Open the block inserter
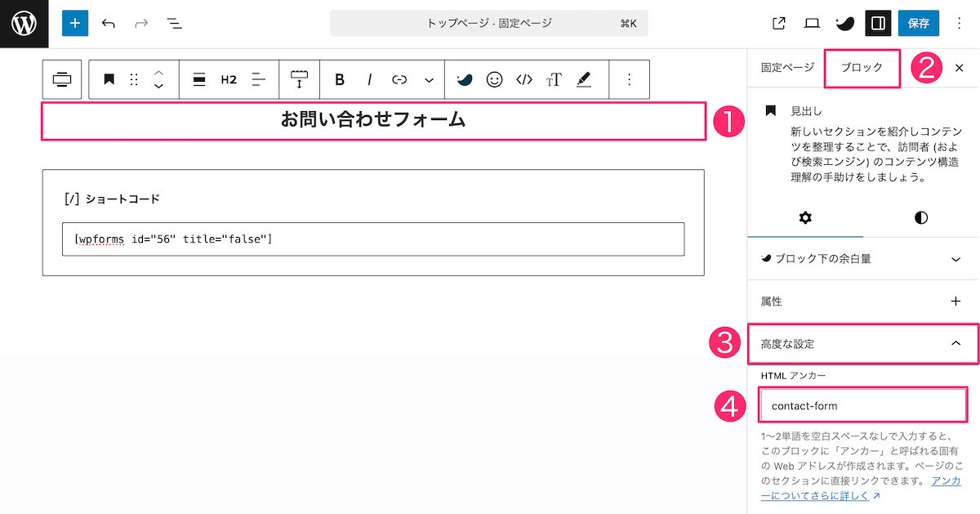The image size is (980, 514). tap(75, 24)
